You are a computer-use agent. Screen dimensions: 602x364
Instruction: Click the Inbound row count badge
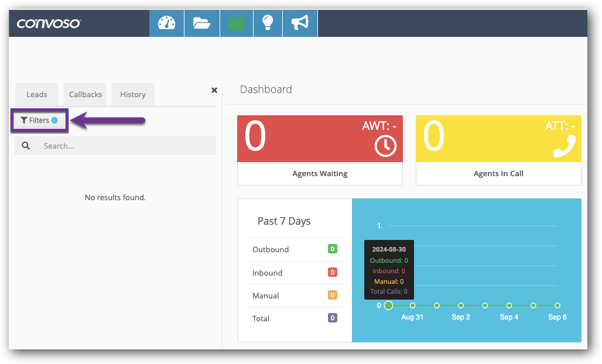pos(333,272)
